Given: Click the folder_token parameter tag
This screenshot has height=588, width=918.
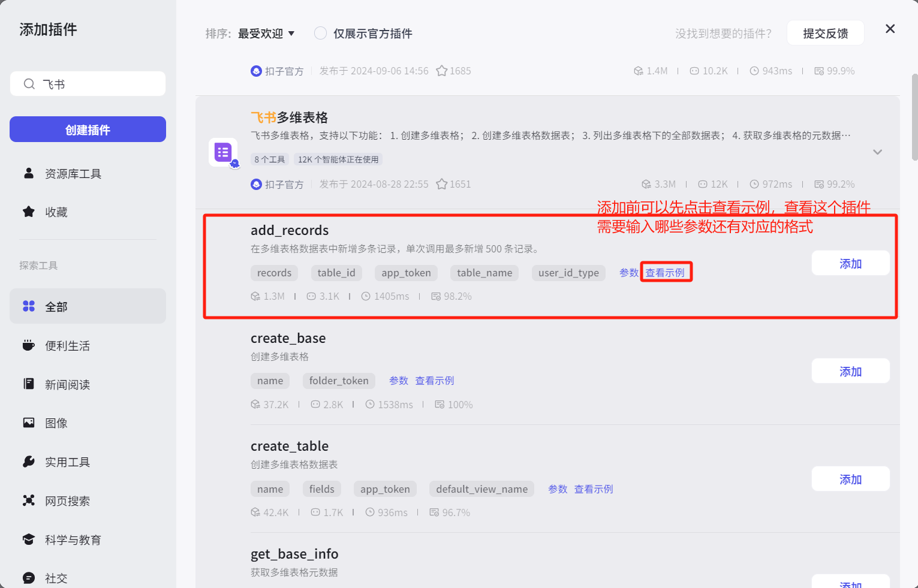Looking at the screenshot, I should [x=339, y=381].
